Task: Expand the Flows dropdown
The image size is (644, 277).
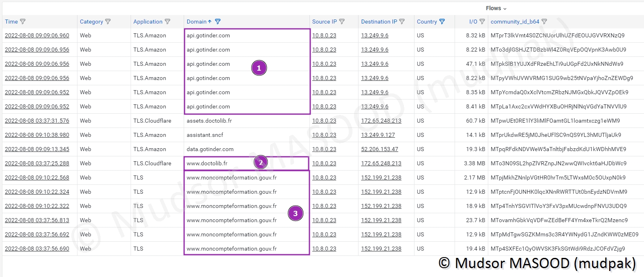Action: coord(496,8)
